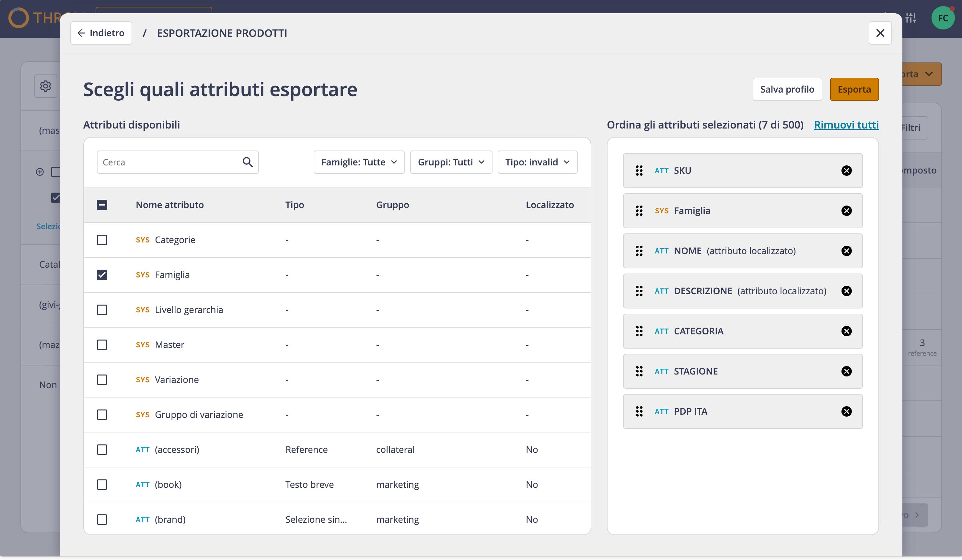Screen dimensions: 962x560
Task: Open the FC user avatar menu
Action: [x=943, y=18]
